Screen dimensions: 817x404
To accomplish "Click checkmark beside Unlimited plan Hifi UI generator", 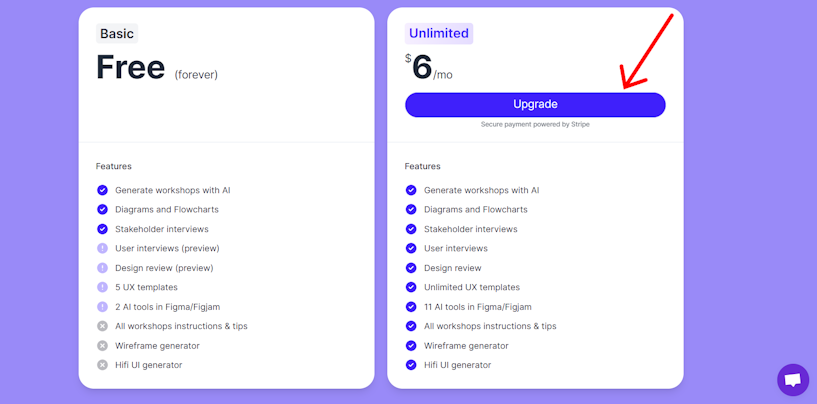I will coord(411,365).
